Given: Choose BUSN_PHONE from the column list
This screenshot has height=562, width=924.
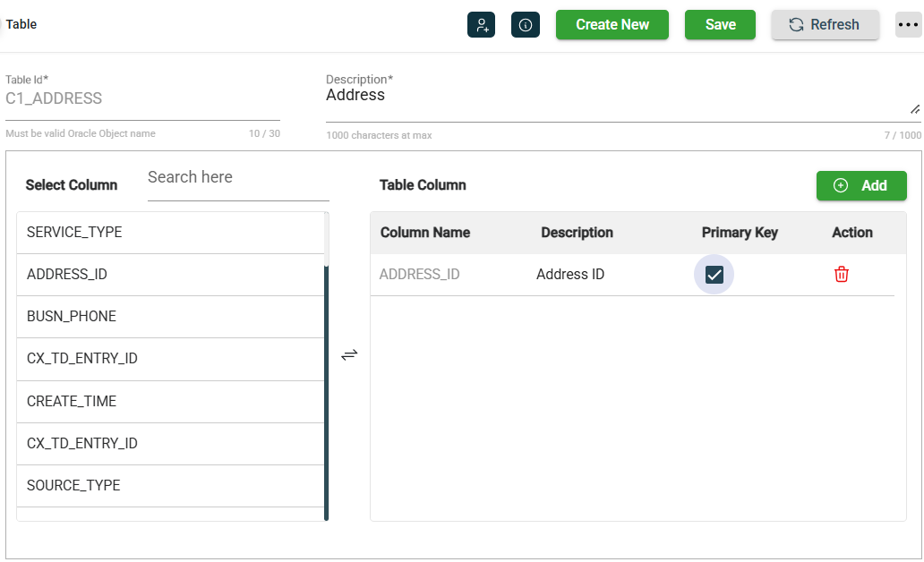Looking at the screenshot, I should [170, 317].
